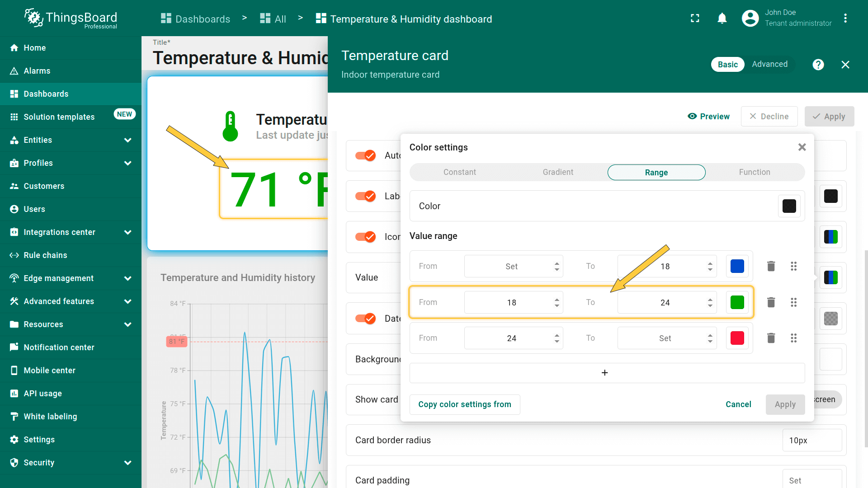Disable the Date toggle switch

point(366,319)
